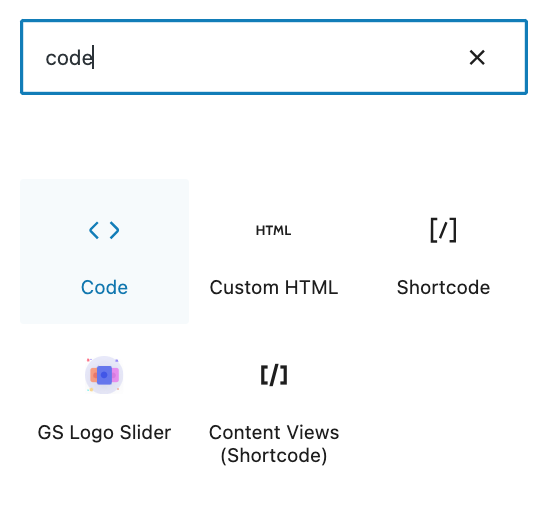Screen dimensions: 552x506
Task: Select the Content Views (Shortcode) label
Action: tap(274, 444)
